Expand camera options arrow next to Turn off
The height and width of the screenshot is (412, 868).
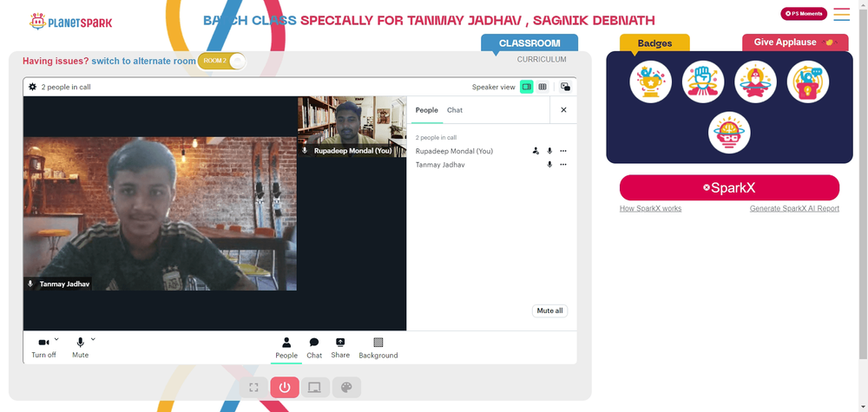click(56, 339)
